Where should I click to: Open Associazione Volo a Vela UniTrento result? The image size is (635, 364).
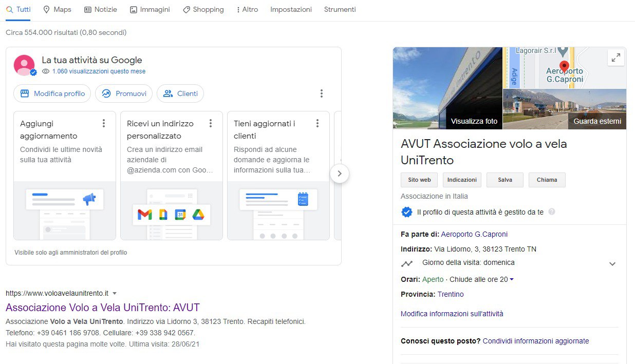click(103, 308)
